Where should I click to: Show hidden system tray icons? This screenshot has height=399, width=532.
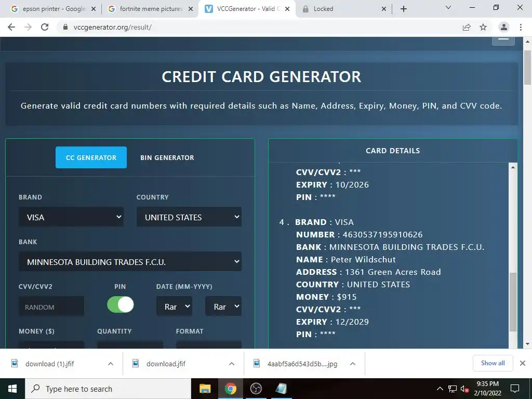pos(440,389)
